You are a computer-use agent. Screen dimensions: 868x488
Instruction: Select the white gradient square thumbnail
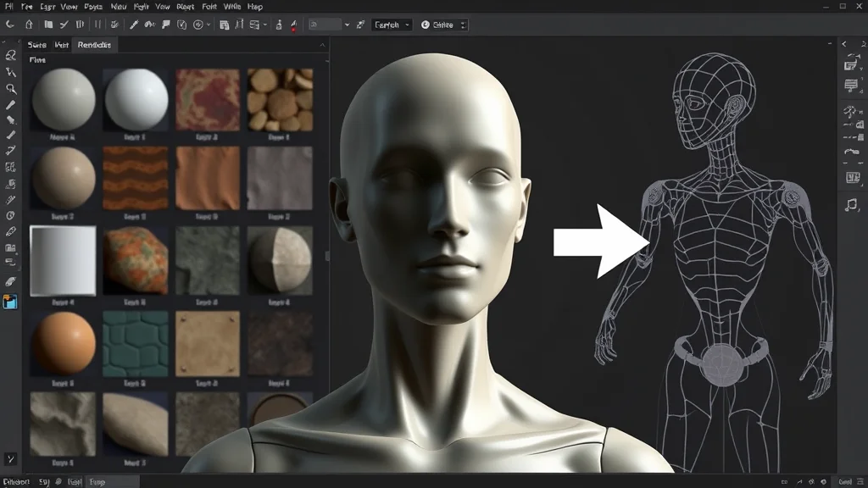click(63, 261)
